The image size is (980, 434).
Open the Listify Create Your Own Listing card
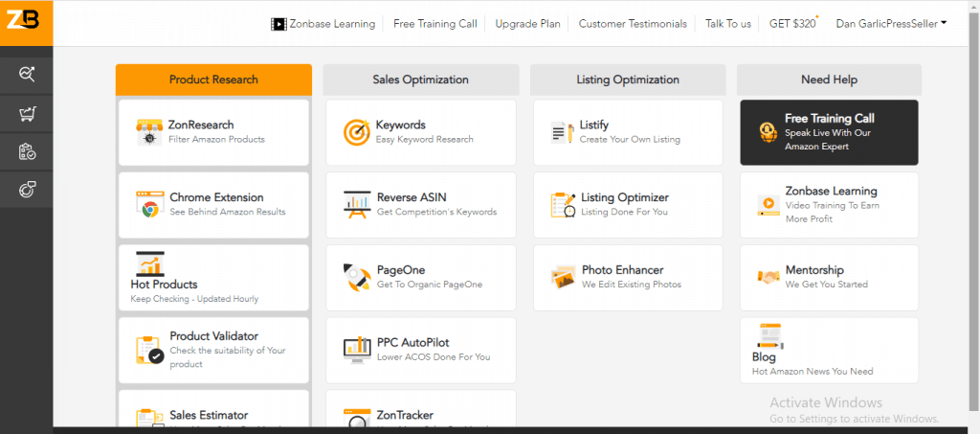[x=628, y=132]
